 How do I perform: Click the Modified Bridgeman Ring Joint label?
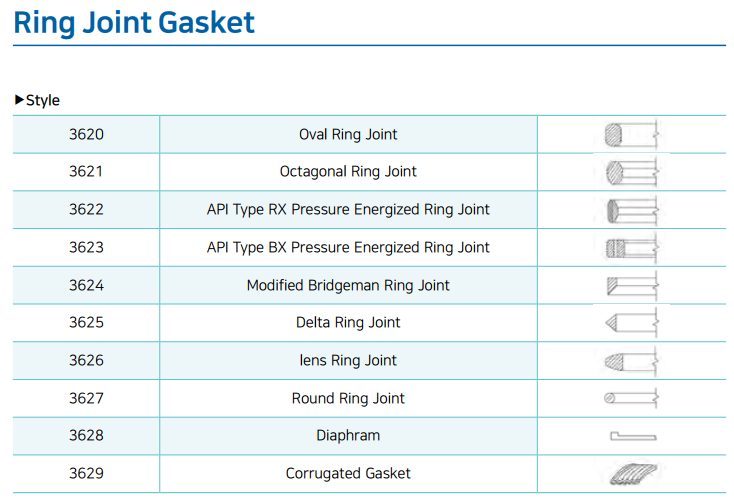point(348,285)
